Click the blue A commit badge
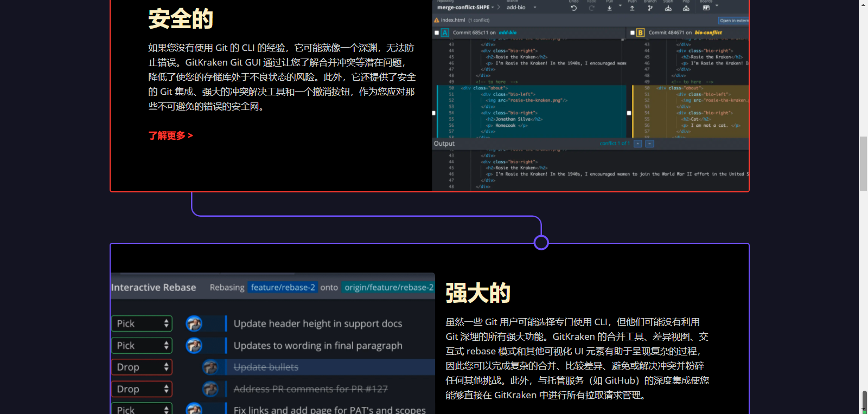 [x=445, y=33]
